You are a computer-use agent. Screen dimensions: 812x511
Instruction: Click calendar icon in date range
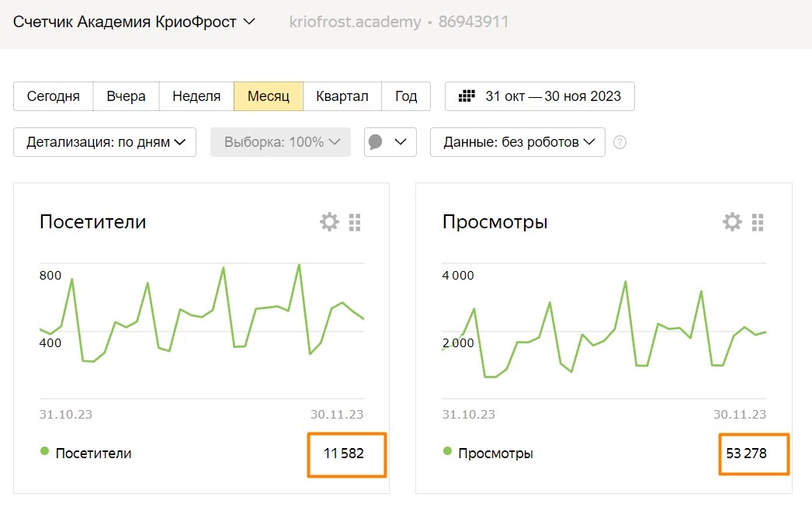point(467,96)
